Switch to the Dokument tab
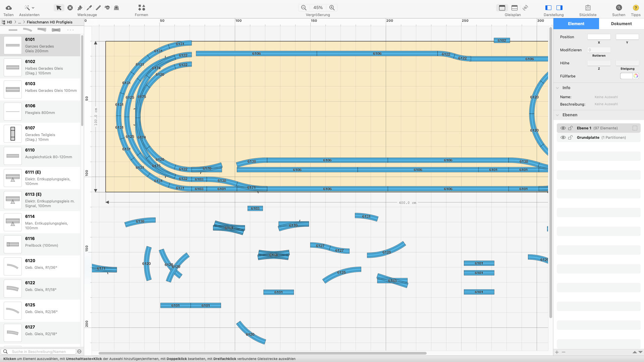 click(x=621, y=24)
